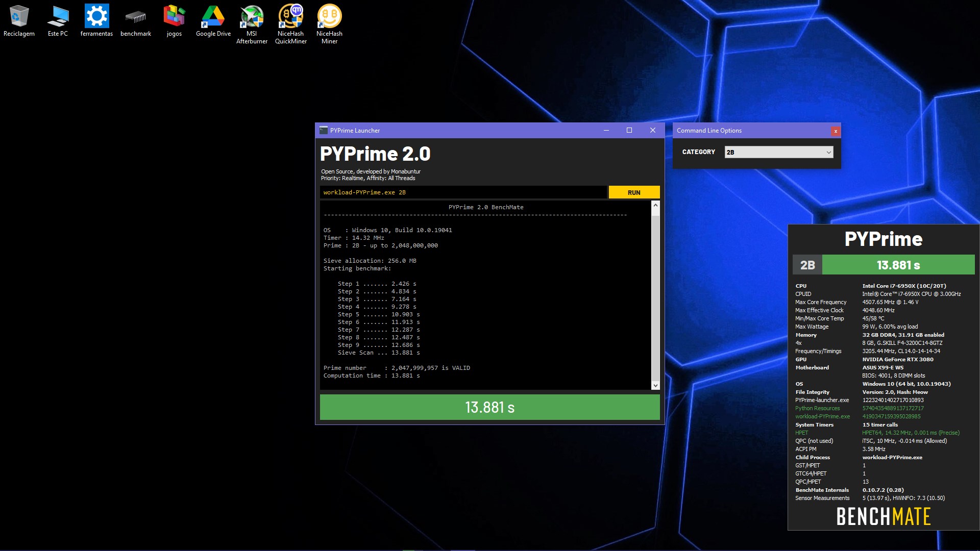Click Max Core Frequency value 4507.65 MHz
The image size is (980, 551).
pyautogui.click(x=890, y=302)
